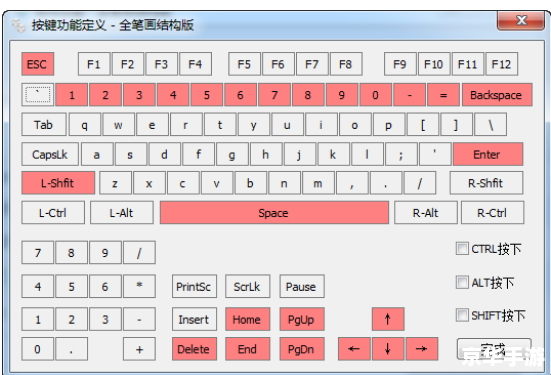The image size is (551, 375).
Task: Click the numpad slash key
Action: (140, 252)
